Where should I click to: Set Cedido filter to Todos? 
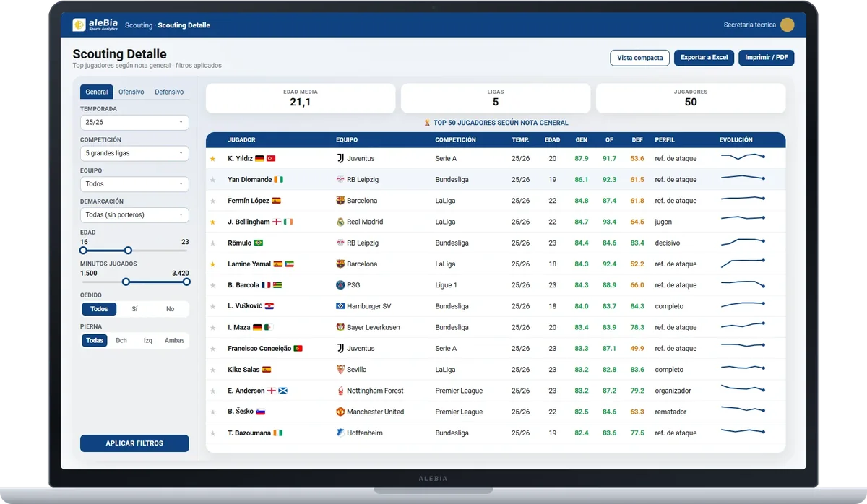pos(99,309)
